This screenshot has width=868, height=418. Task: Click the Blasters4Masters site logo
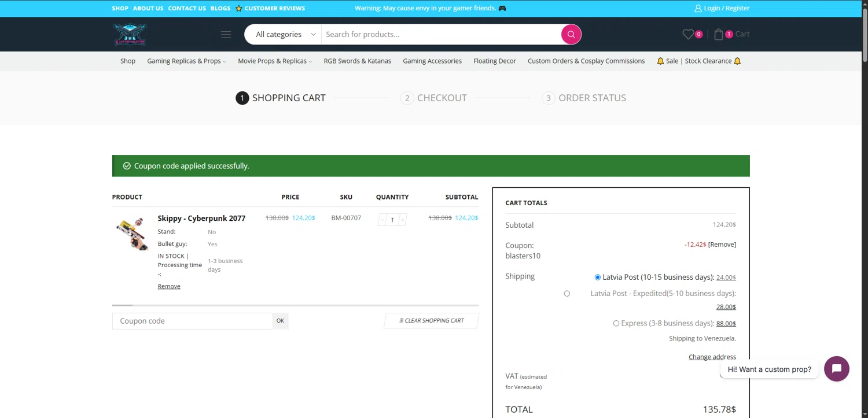pos(130,34)
